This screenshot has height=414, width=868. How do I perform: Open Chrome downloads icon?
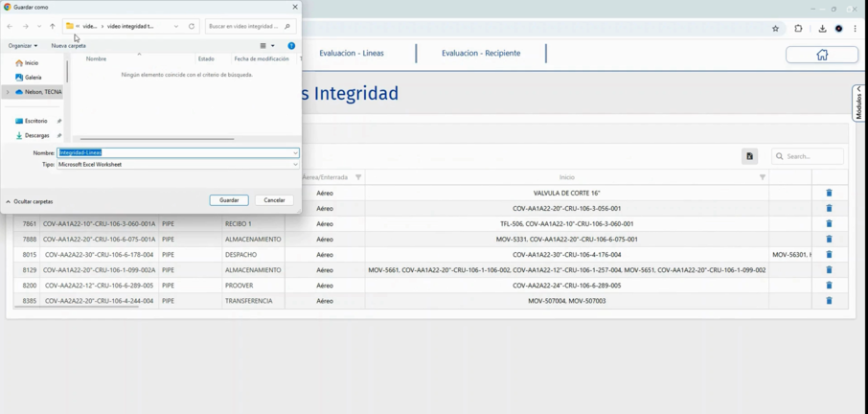click(x=822, y=29)
